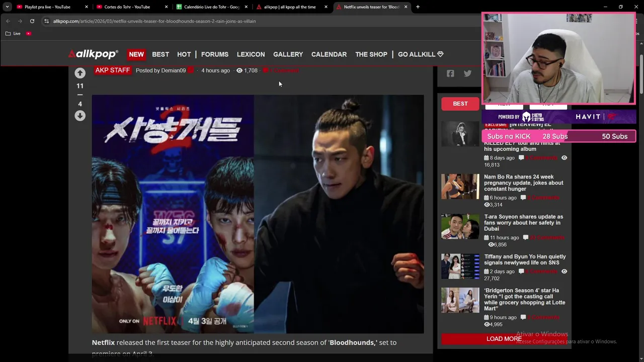Screen dimensions: 644x362
Task: Open the NEW section in navigation
Action: click(136, 54)
